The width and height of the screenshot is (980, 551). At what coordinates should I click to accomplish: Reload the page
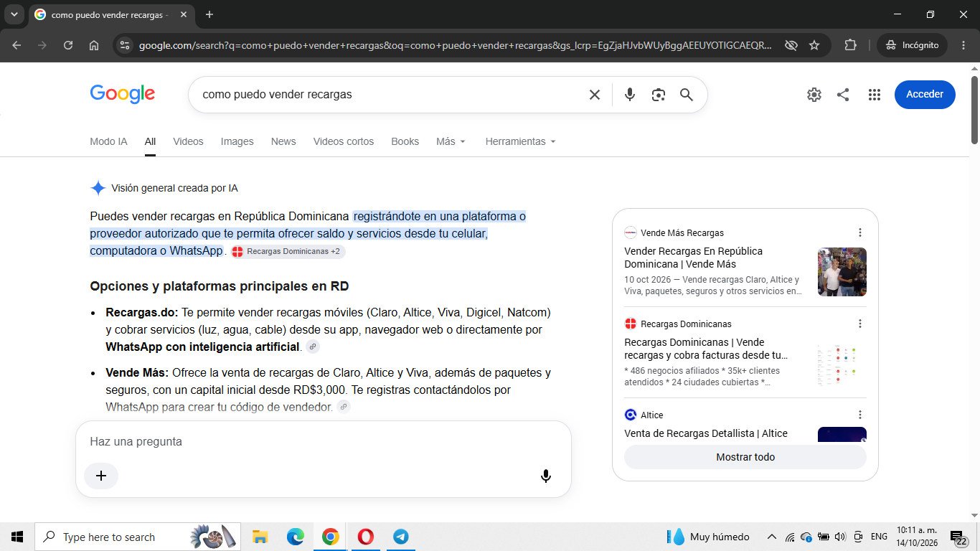pos(68,45)
